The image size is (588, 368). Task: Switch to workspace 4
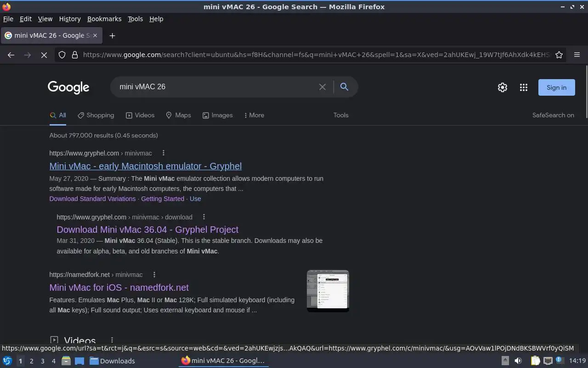(x=53, y=361)
